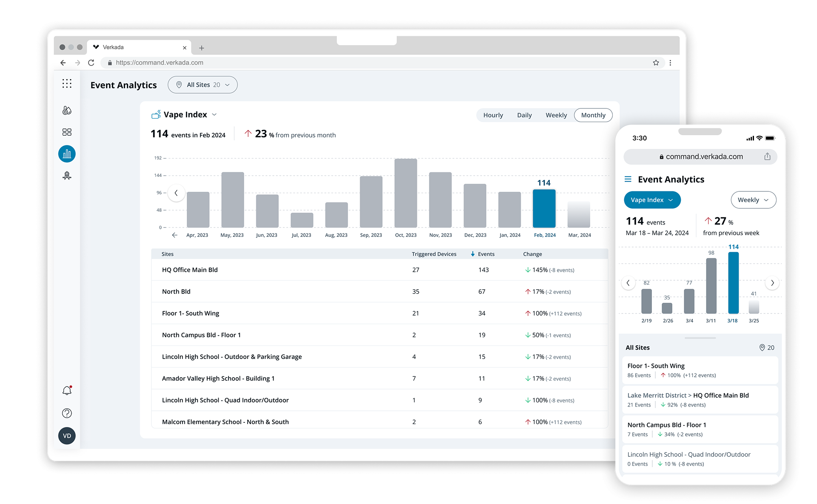Select the Feb, 2024 highlighted bar
This screenshot has width=817, height=504.
point(544,208)
